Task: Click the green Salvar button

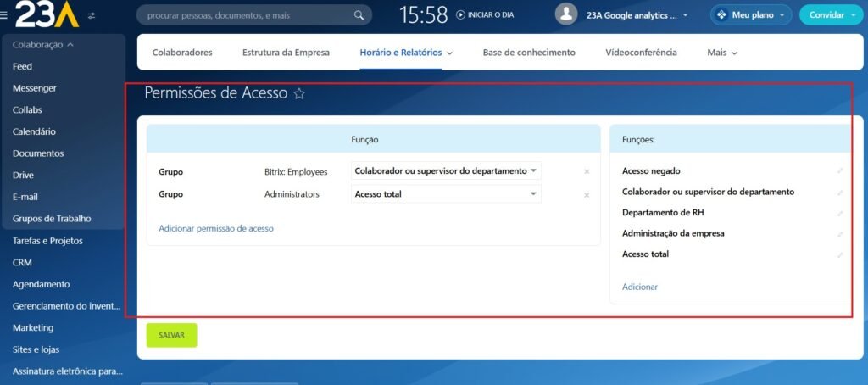Action: [171, 335]
